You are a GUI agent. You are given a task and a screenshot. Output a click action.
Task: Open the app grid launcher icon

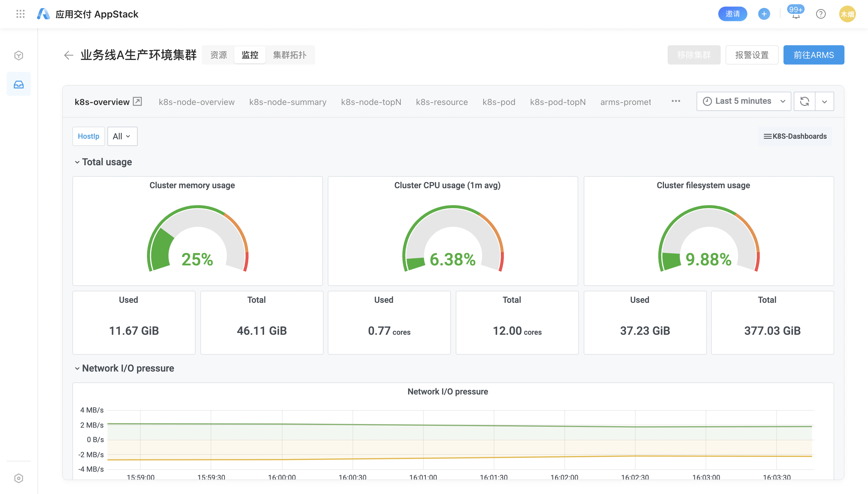point(20,14)
